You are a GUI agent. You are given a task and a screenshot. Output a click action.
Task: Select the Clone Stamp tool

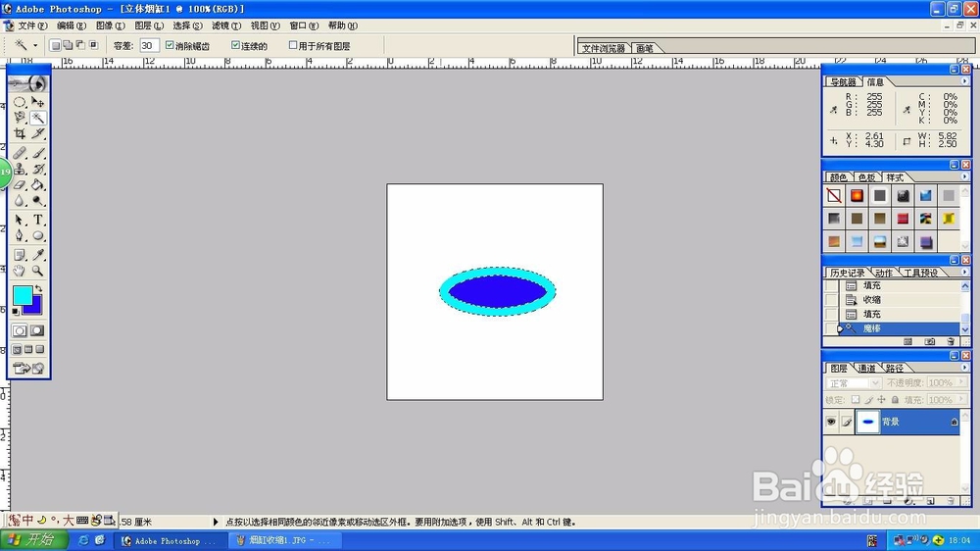(x=20, y=169)
